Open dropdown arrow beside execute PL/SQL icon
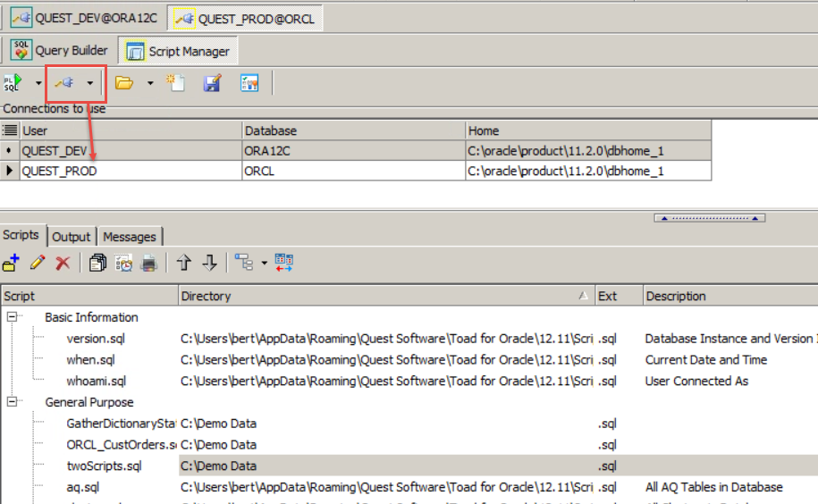818x504 pixels. [38, 83]
